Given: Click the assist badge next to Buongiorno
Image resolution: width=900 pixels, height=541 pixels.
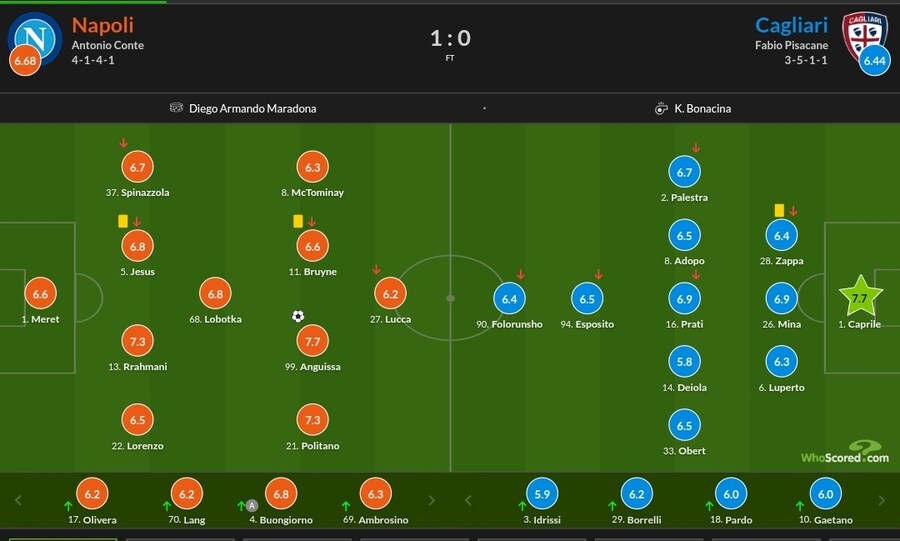Looking at the screenshot, I should coord(251,505).
